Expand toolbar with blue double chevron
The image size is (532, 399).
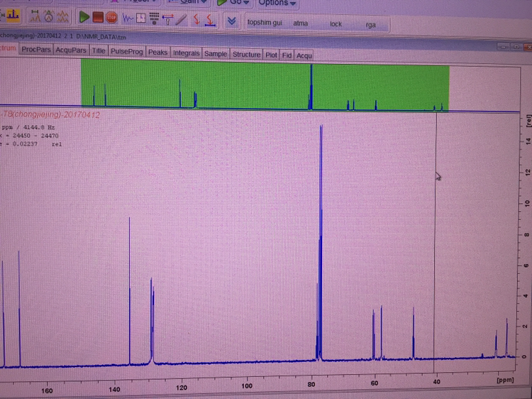(232, 21)
